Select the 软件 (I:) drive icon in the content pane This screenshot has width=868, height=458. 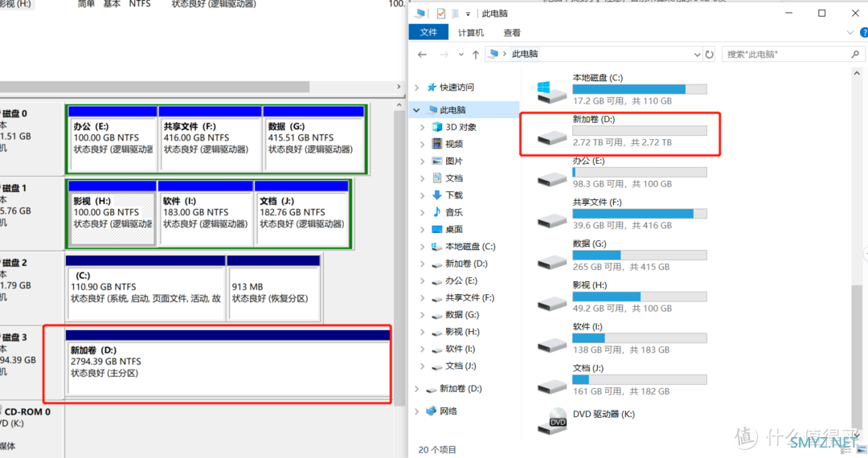tap(551, 346)
